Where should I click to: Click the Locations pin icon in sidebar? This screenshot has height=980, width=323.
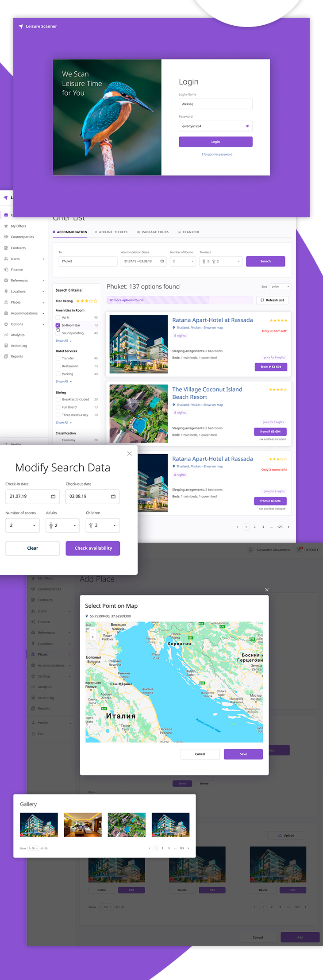6,291
